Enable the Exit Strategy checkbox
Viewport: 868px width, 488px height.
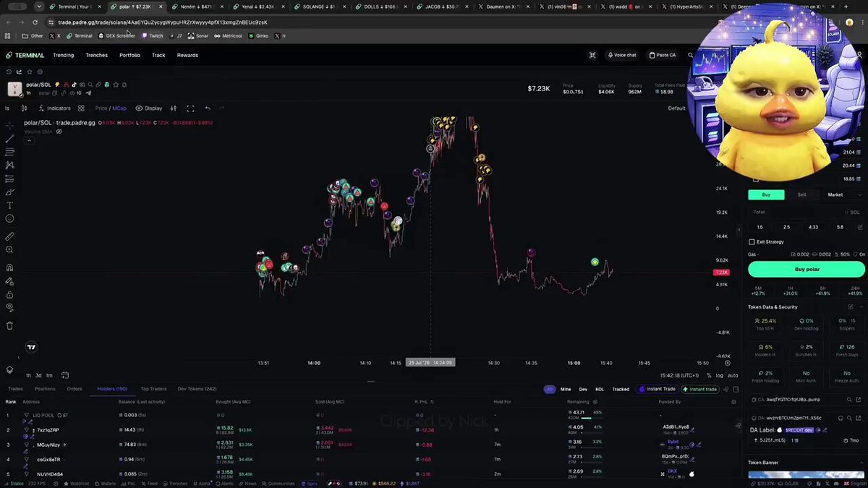tap(752, 241)
